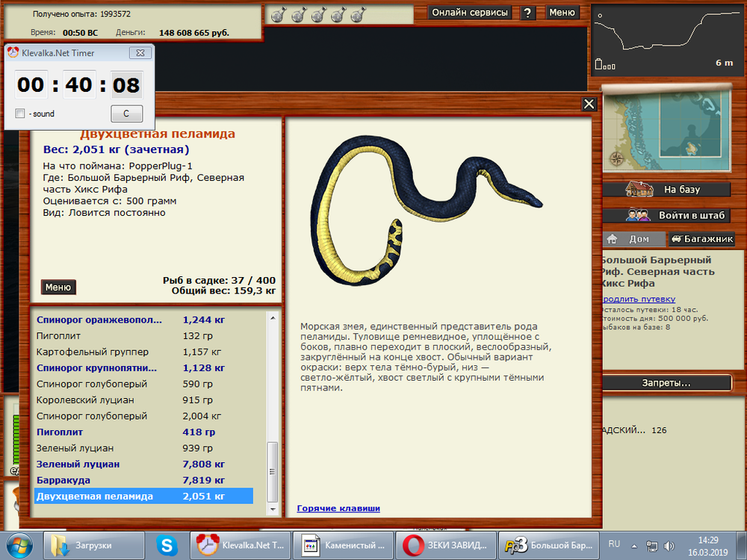Viewport: 747px width, 560px height.
Task: Open the Онлайн сервисы menu
Action: pos(471,13)
